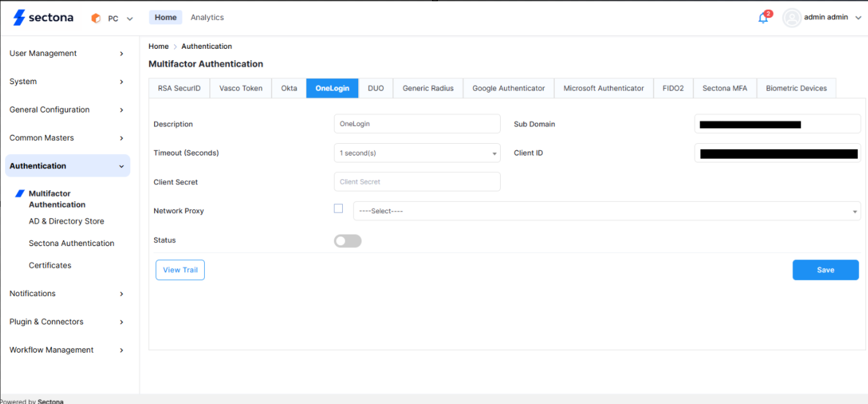This screenshot has width=868, height=404.
Task: Enable the Network Proxy checkbox
Action: pyautogui.click(x=338, y=208)
